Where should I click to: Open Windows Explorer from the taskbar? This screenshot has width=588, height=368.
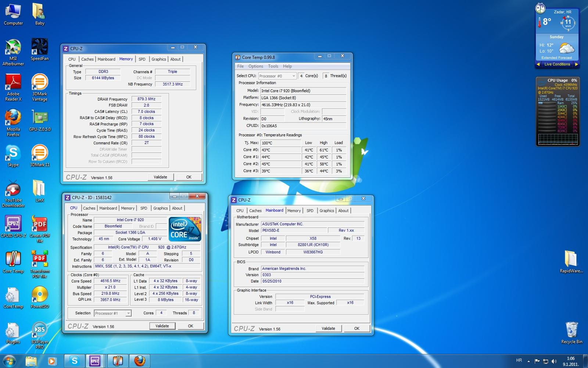tap(32, 361)
